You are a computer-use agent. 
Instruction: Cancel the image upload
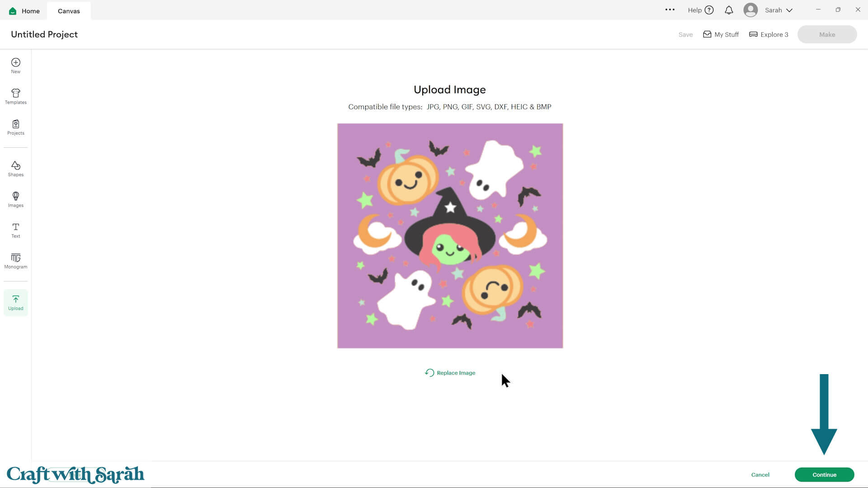coord(760,474)
